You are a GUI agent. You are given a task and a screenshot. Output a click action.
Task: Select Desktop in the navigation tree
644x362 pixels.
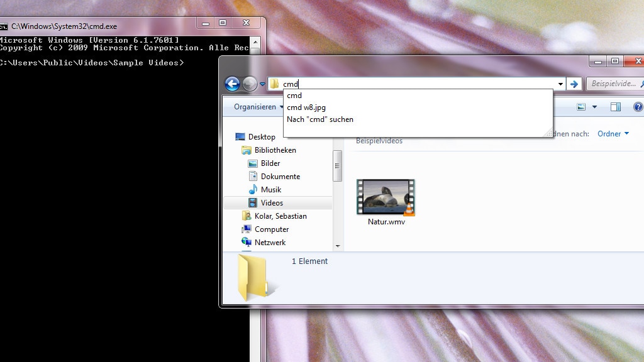[262, 137]
